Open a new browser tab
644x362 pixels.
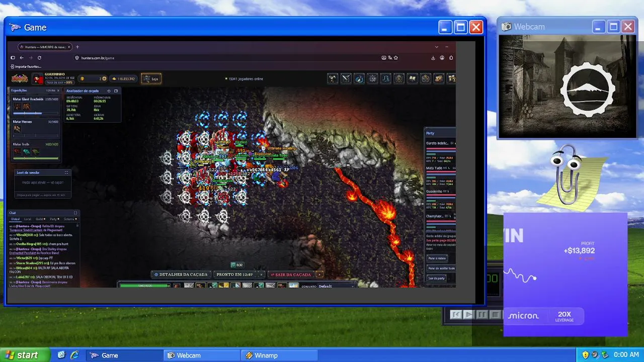[x=77, y=47]
